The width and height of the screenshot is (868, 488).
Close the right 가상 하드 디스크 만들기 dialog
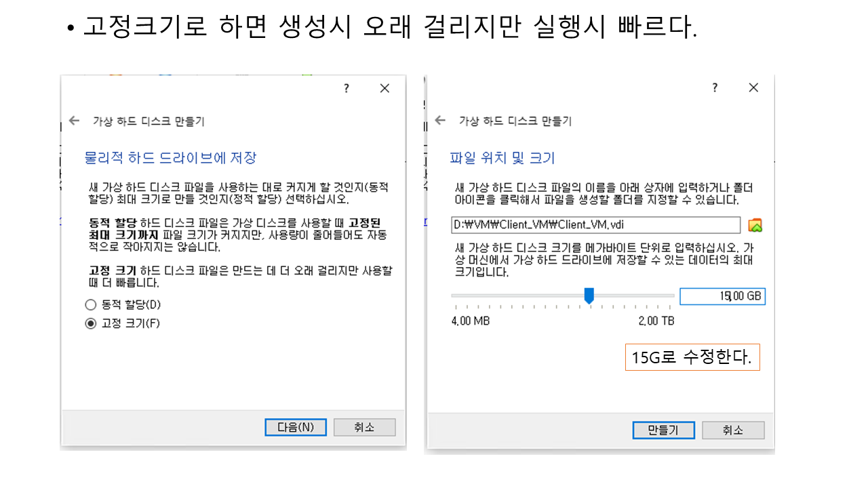pos(753,88)
